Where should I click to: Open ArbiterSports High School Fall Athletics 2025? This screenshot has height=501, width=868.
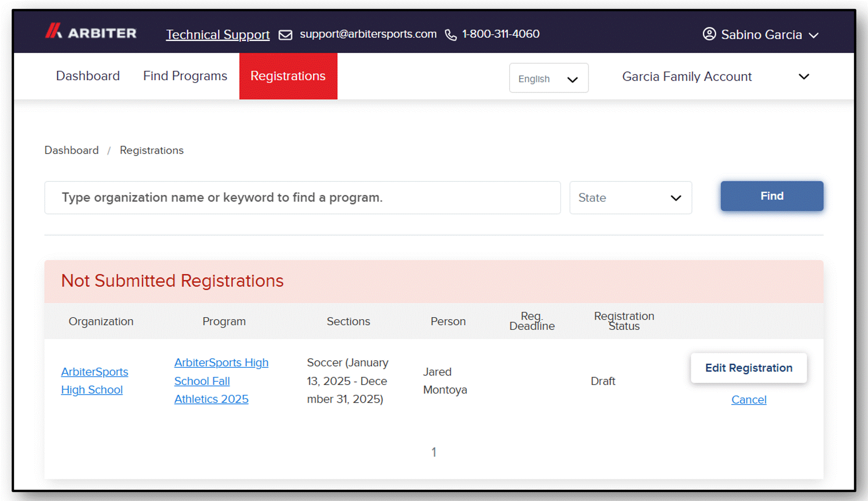[221, 381]
